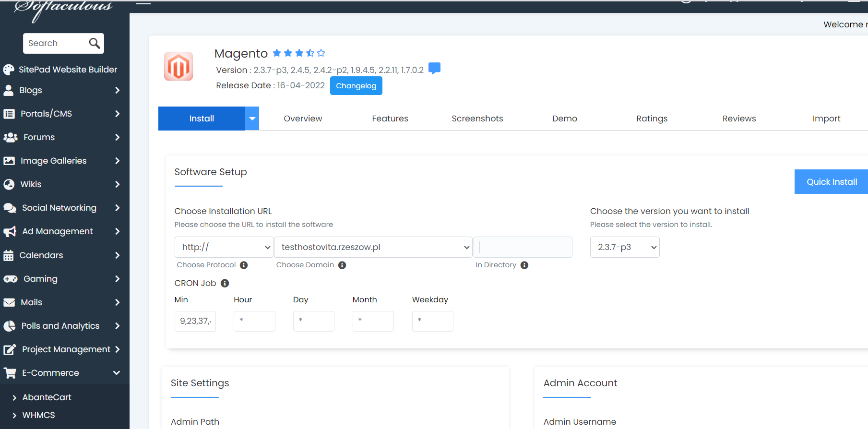This screenshot has height=429, width=868.
Task: Click the Gaming controller icon
Action: [x=11, y=279]
